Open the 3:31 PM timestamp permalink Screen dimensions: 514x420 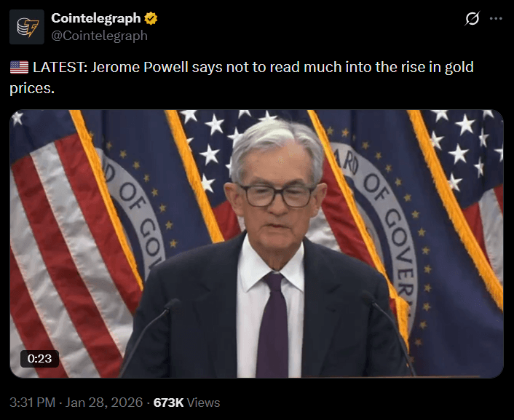pos(32,403)
